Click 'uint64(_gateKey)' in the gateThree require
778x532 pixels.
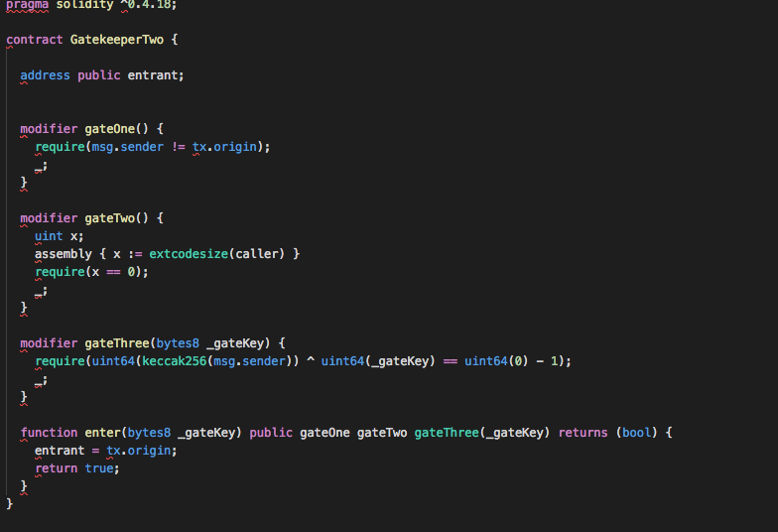tap(377, 361)
